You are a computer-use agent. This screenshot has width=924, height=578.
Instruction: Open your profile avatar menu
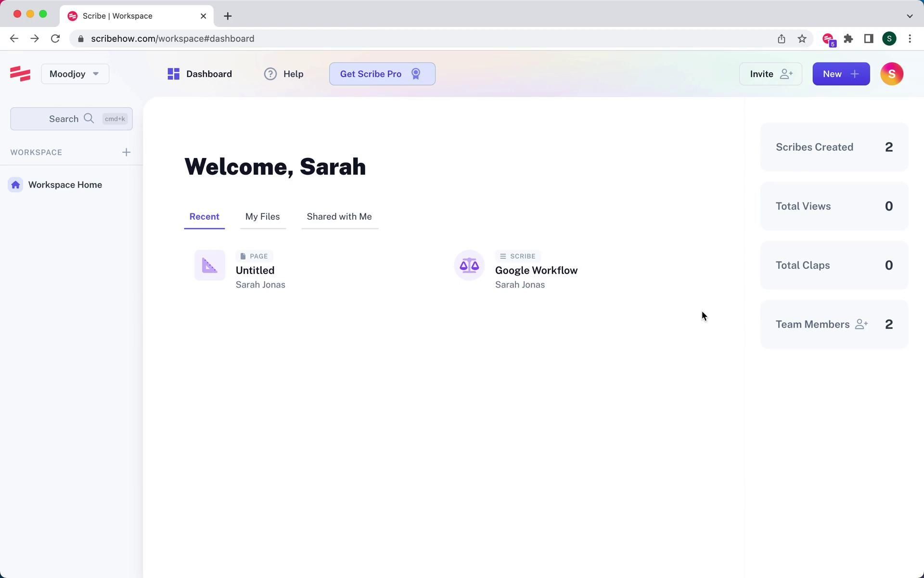[x=892, y=74]
